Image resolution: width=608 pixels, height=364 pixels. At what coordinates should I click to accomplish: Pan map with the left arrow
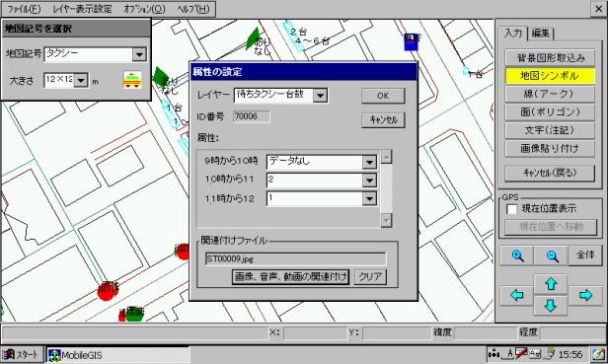click(517, 295)
